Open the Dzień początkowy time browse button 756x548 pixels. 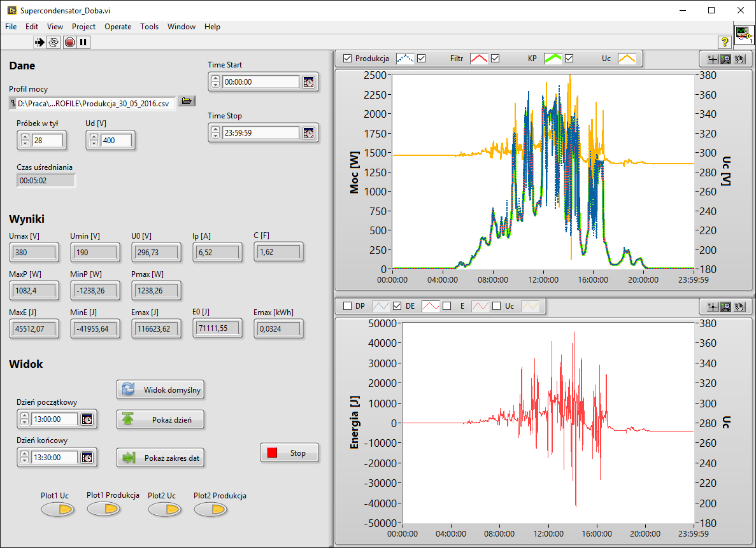click(x=87, y=419)
